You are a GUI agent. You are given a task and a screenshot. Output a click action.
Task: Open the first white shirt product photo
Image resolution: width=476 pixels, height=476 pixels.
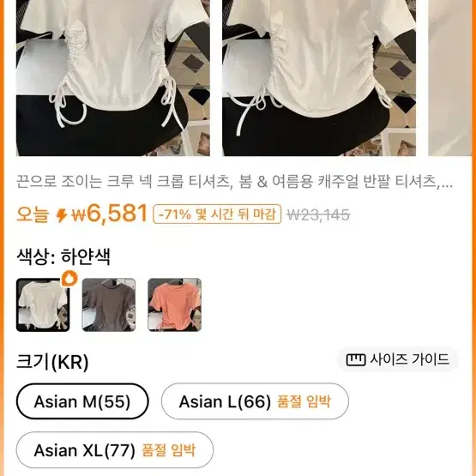pyautogui.click(x=113, y=78)
